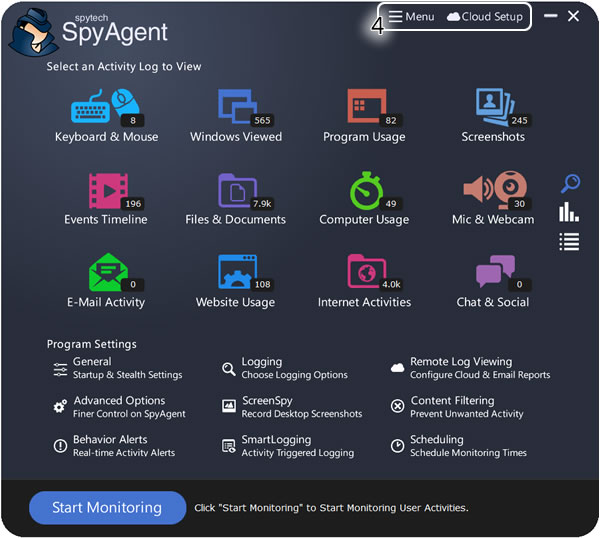Open Behavior Alerts text link
This screenshot has height=538, width=600.
click(x=124, y=446)
